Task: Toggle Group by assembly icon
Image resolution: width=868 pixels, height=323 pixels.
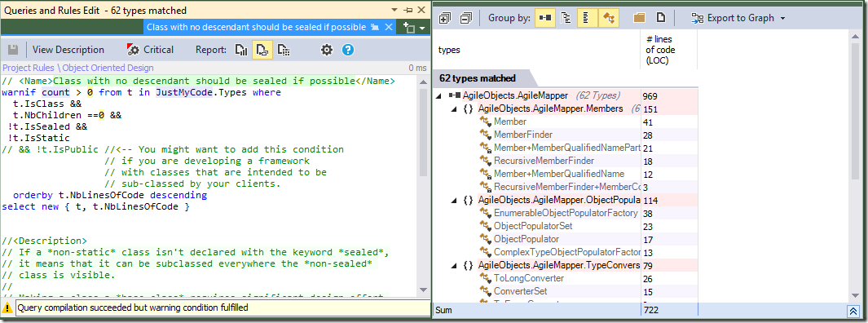Action: [x=544, y=18]
